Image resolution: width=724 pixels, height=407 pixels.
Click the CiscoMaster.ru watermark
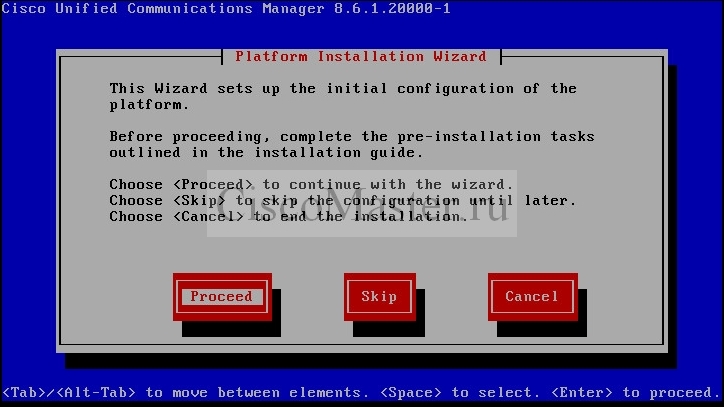tap(362, 203)
